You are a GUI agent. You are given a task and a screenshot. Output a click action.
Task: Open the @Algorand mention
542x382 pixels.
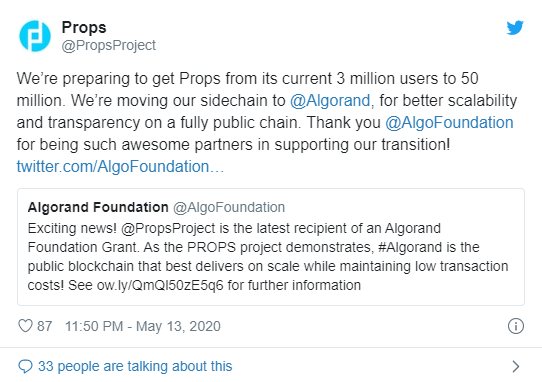330,101
